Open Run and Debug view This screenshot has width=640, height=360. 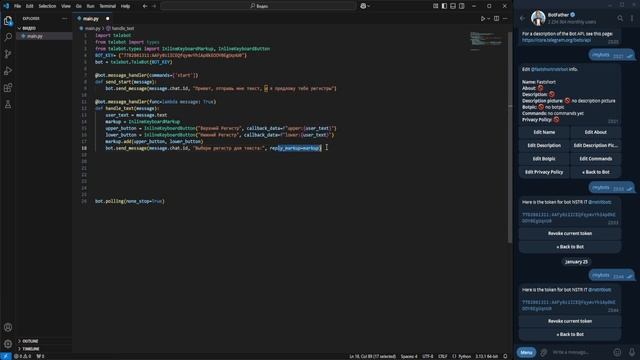pos(8,71)
